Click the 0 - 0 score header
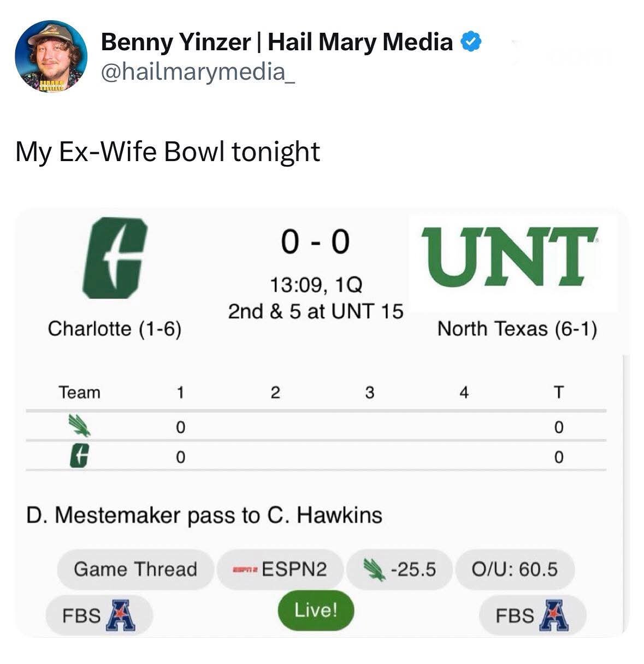This screenshot has width=644, height=664. (x=315, y=241)
